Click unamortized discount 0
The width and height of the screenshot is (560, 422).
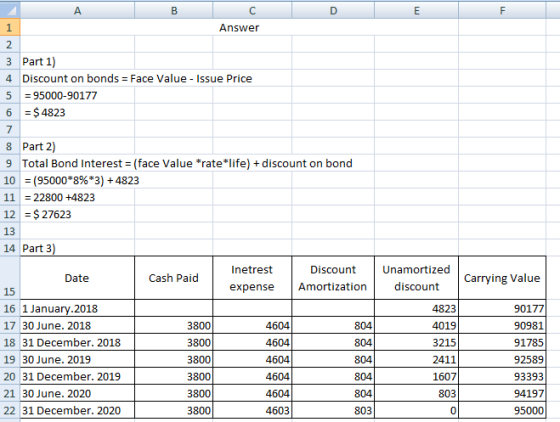pyautogui.click(x=416, y=410)
